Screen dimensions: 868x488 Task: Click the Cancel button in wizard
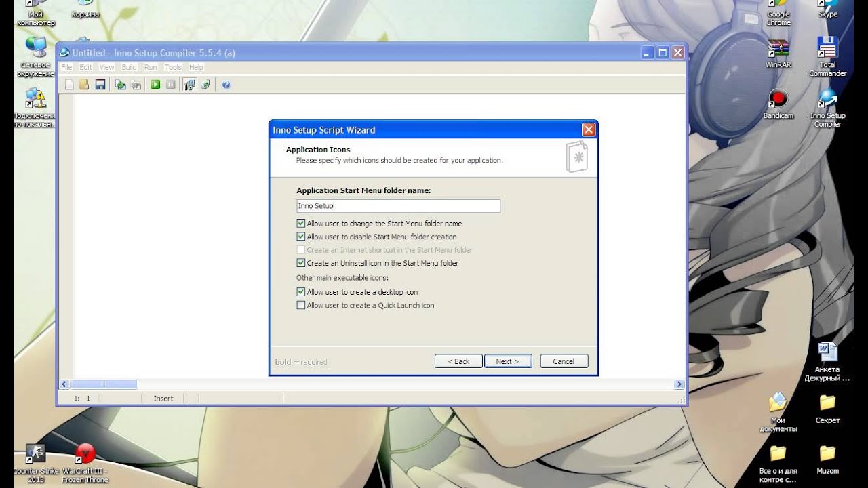tap(564, 361)
